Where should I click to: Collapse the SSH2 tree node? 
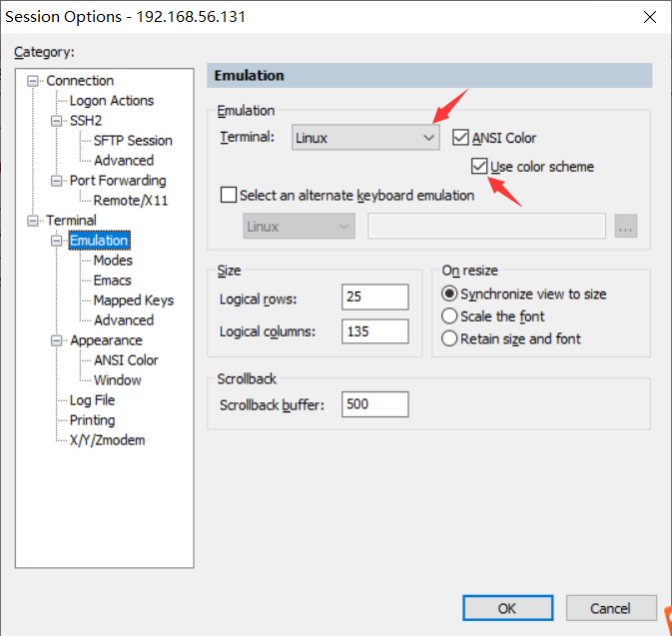(56, 121)
